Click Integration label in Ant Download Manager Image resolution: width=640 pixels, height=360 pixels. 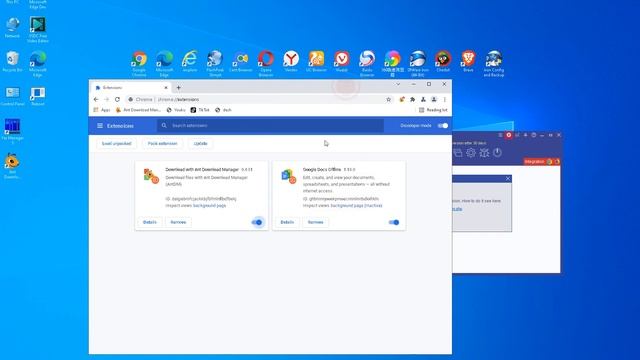[534, 162]
